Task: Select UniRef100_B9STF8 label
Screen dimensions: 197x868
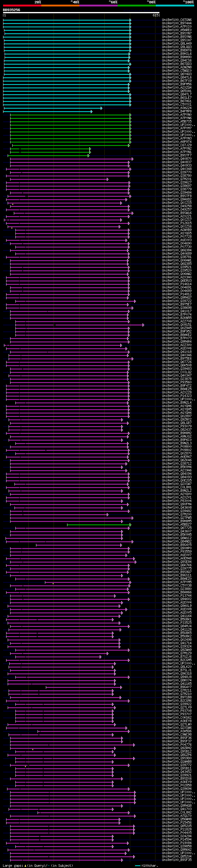Action: pyautogui.click(x=177, y=196)
